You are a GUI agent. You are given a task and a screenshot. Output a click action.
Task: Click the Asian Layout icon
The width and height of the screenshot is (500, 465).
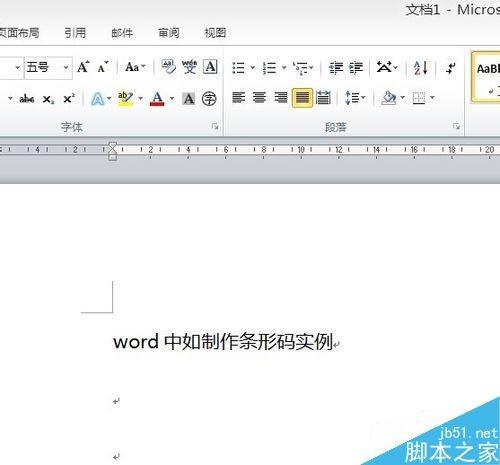tap(384, 67)
